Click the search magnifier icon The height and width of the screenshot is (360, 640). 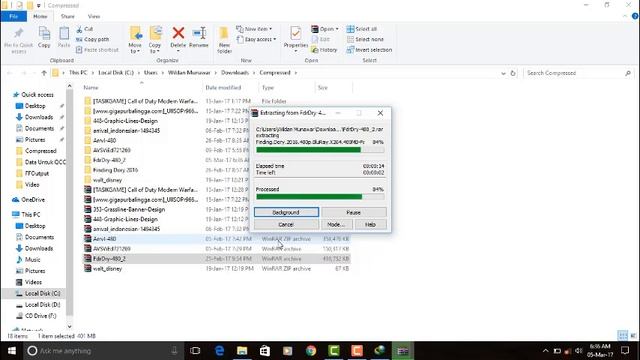click(628, 73)
